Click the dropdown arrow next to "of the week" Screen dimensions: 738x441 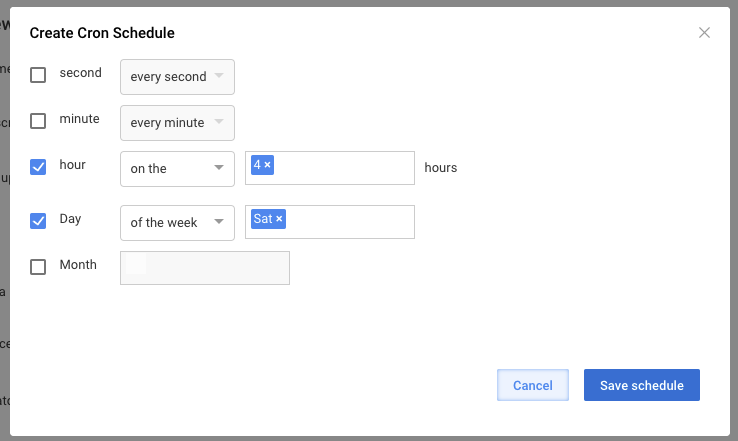click(x=219, y=222)
